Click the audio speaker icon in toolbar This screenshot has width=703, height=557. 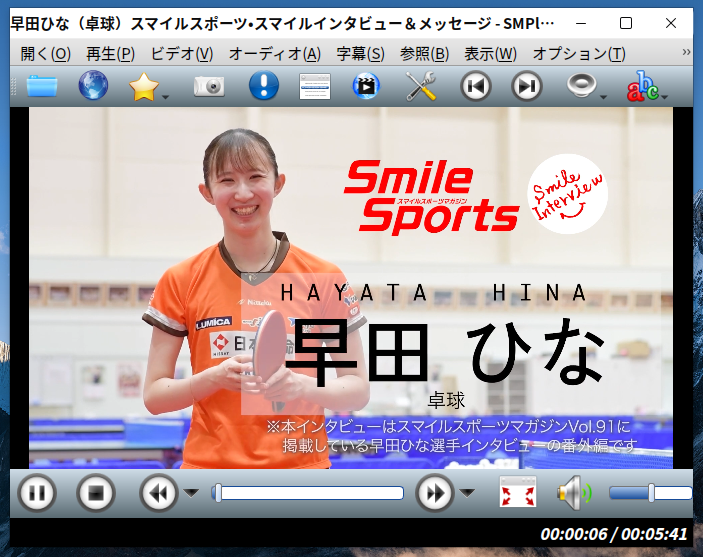click(x=581, y=85)
